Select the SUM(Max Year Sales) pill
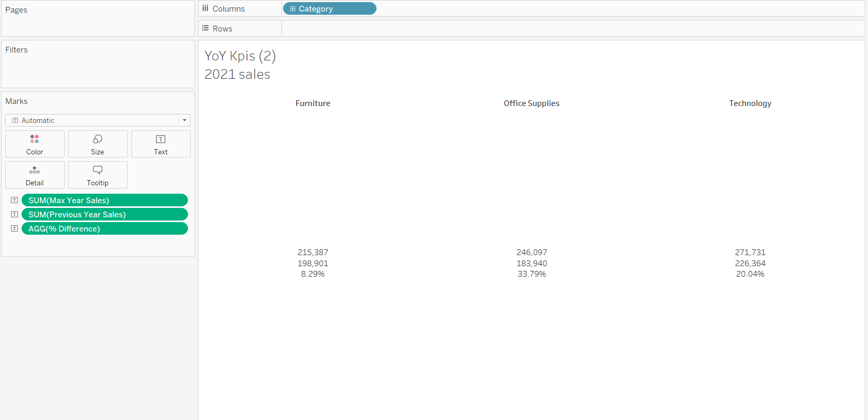Image resolution: width=868 pixels, height=420 pixels. tap(104, 200)
